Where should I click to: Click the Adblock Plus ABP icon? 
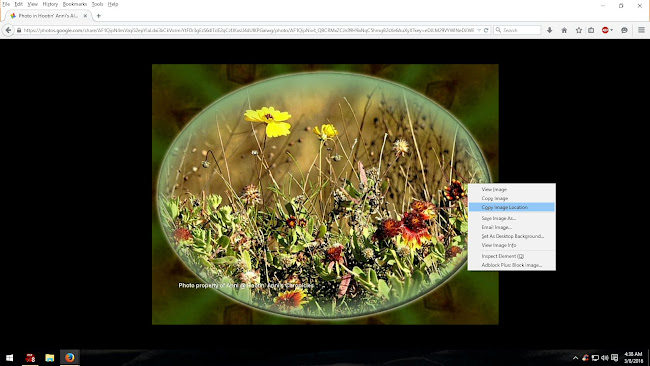(605, 30)
